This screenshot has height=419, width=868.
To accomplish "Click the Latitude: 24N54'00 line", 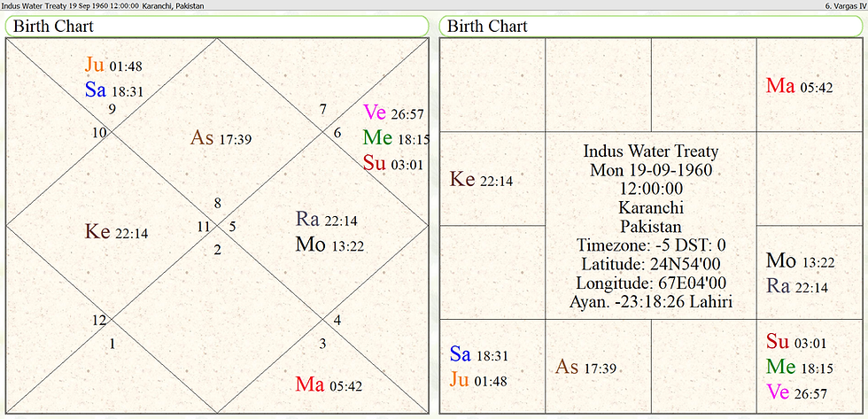I will tap(651, 265).
